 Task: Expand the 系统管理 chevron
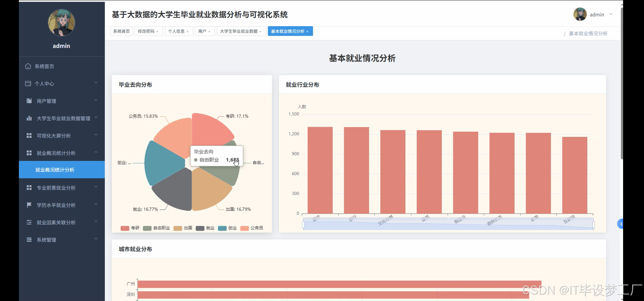click(x=96, y=239)
